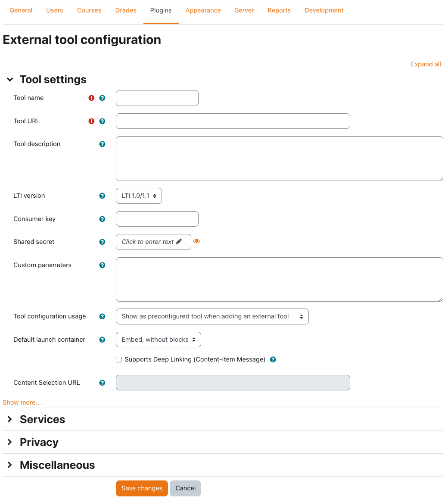Screen dimensions: 448x502
Task: Open help for Tool URL field
Action: tap(102, 121)
